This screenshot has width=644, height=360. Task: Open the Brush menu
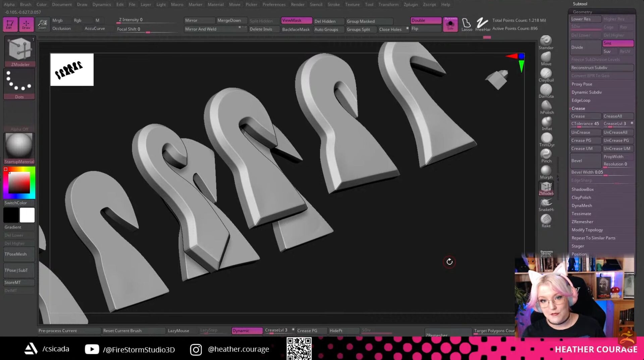click(25, 4)
